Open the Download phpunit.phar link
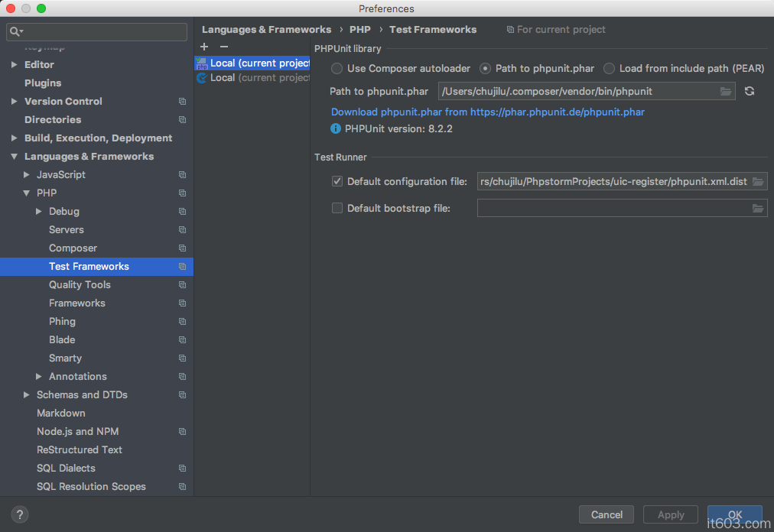The image size is (774, 532). tap(487, 112)
